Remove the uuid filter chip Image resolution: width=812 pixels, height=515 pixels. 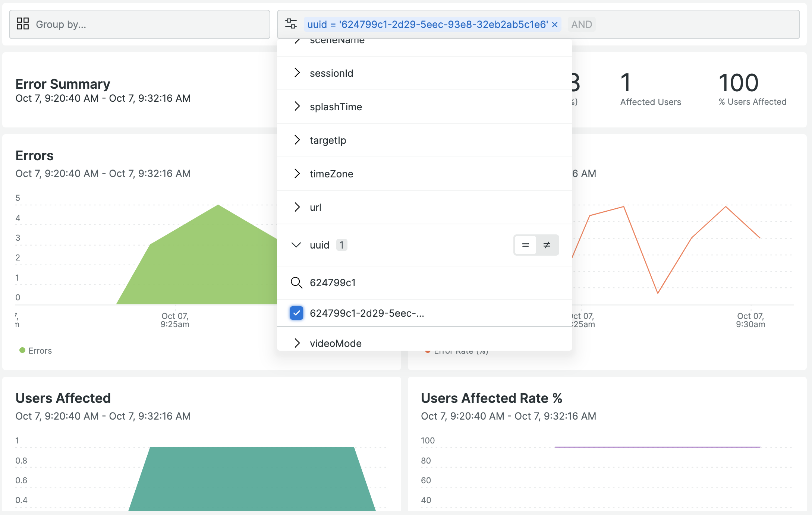(555, 25)
